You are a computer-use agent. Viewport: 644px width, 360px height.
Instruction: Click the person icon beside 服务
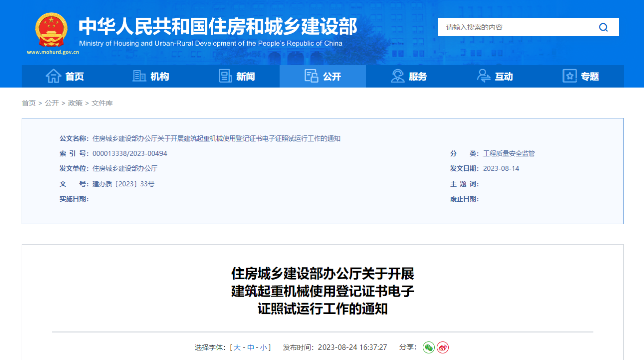tap(397, 76)
